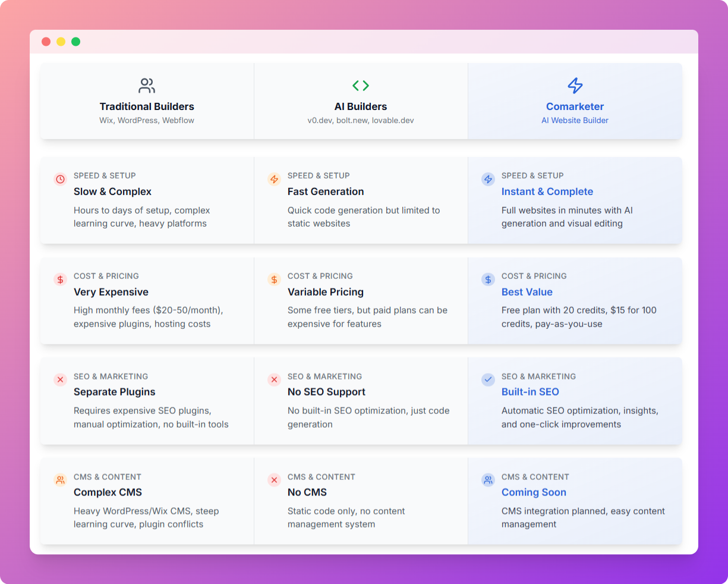Click the red clock icon beside Slow & Complex
728x584 pixels.
coord(60,179)
